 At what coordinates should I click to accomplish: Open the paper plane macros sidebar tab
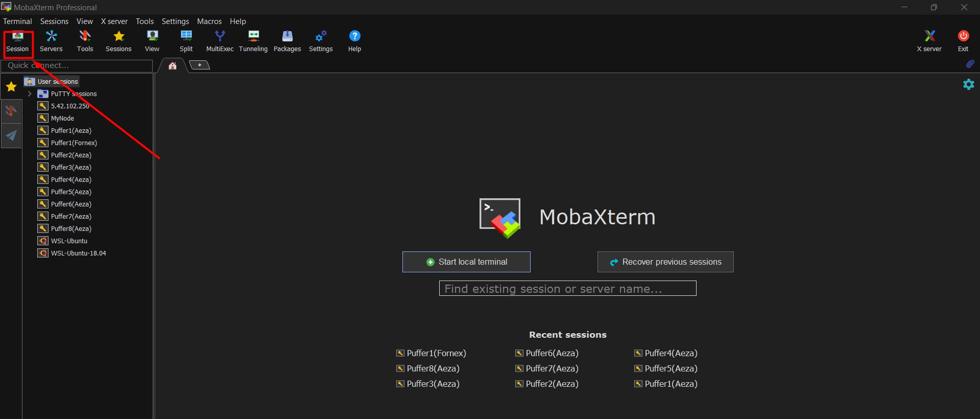[x=11, y=135]
